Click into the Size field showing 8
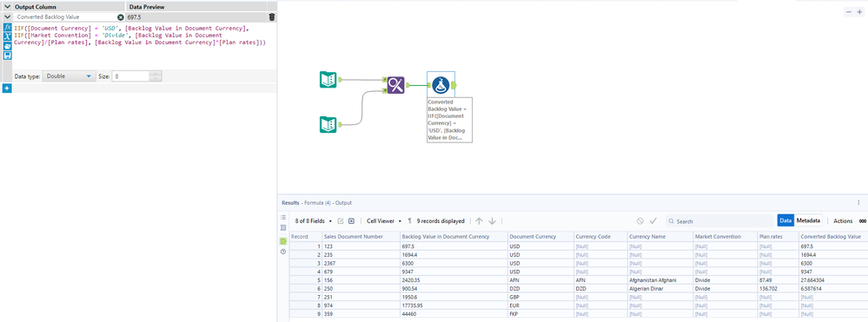Screen dimensions: 868x322 click(x=130, y=76)
